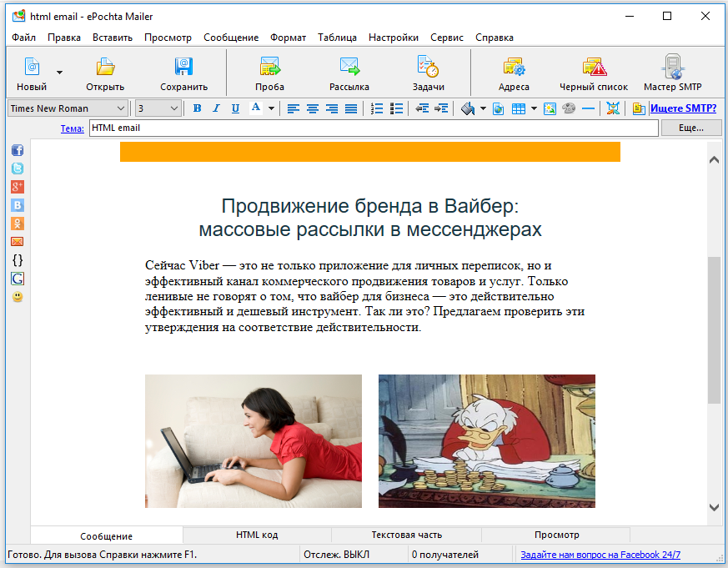Open the Сообщение menu
The height and width of the screenshot is (568, 728).
point(231,38)
